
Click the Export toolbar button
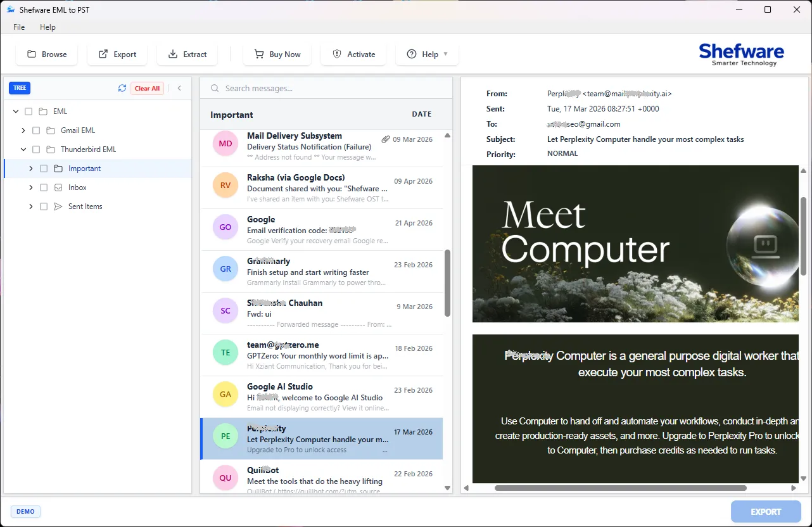(x=117, y=54)
